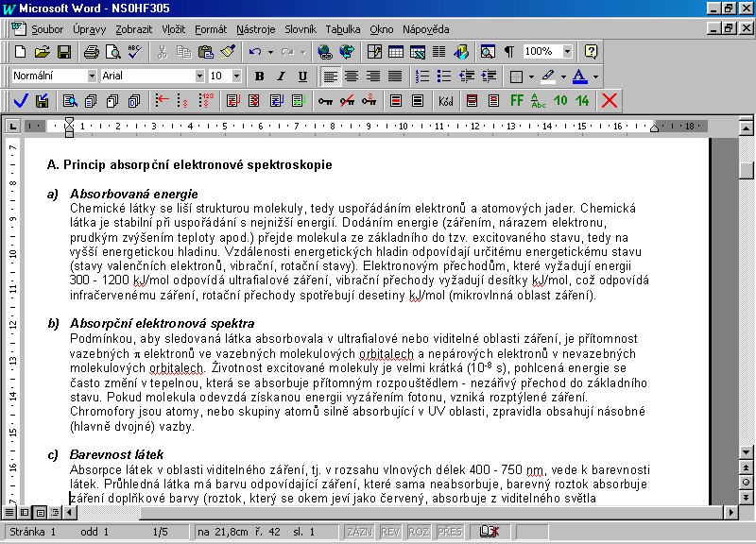756x544 pixels.
Task: Click the blue checkmark icon
Action: click(x=21, y=100)
